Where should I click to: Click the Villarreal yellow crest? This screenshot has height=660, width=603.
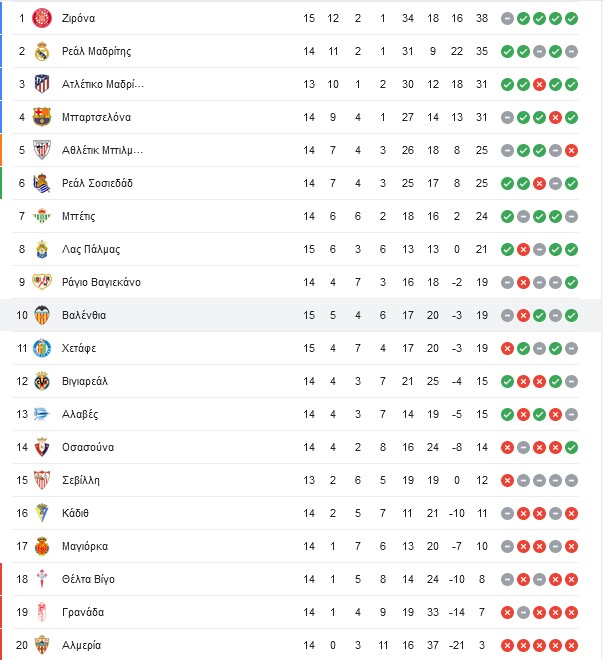coord(42,381)
